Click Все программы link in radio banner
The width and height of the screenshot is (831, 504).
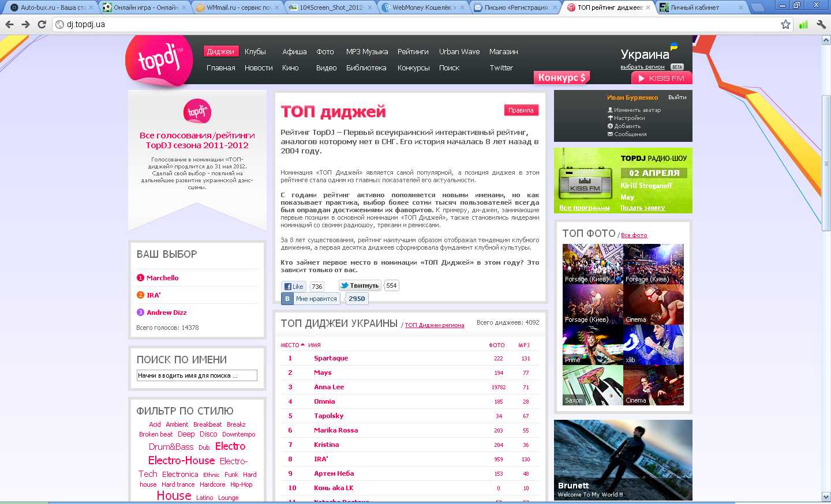(584, 208)
